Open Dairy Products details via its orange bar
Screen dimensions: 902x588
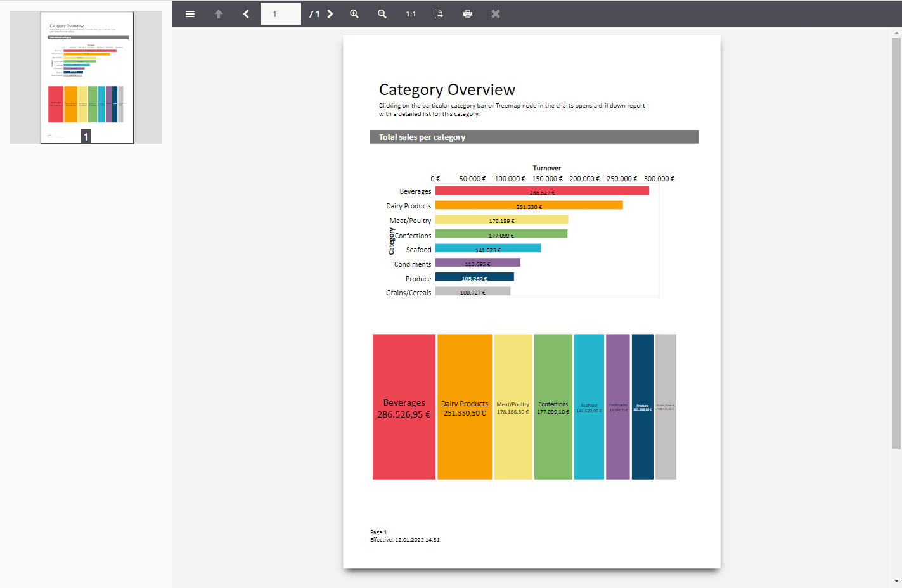tap(528, 205)
